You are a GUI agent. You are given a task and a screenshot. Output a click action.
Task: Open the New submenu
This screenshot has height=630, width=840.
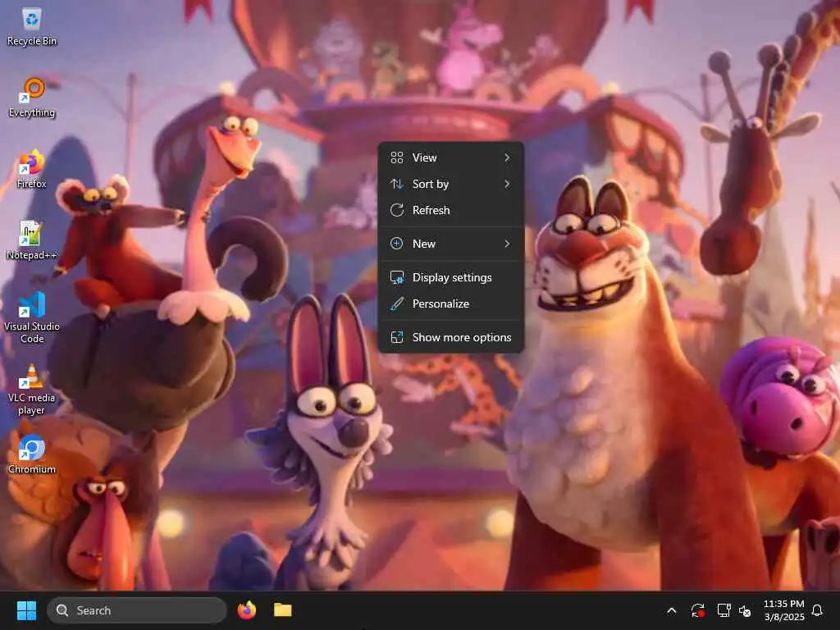coord(451,244)
